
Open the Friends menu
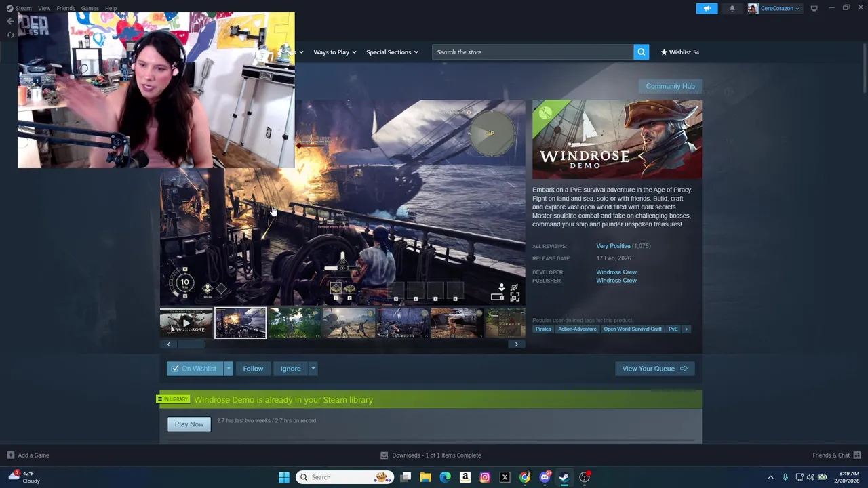click(x=66, y=8)
